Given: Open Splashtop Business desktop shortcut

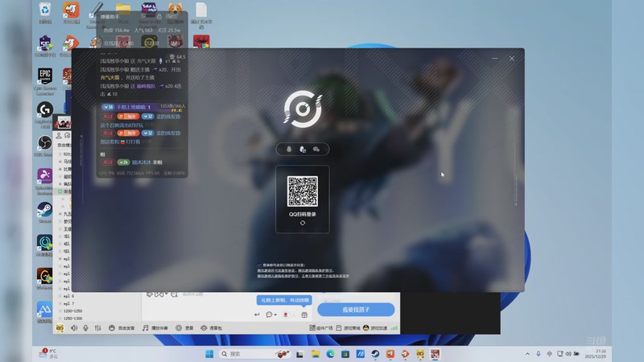Looking at the screenshot, I should point(45,182).
